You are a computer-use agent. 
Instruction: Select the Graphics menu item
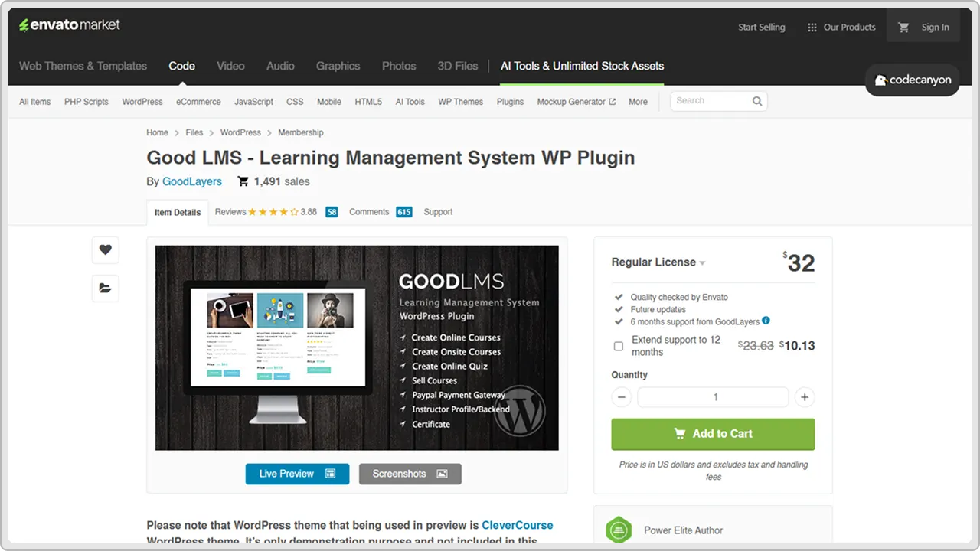tap(338, 67)
